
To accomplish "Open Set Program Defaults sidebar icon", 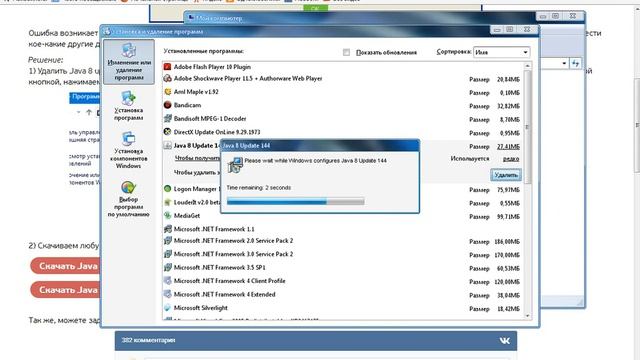I will click(x=128, y=187).
